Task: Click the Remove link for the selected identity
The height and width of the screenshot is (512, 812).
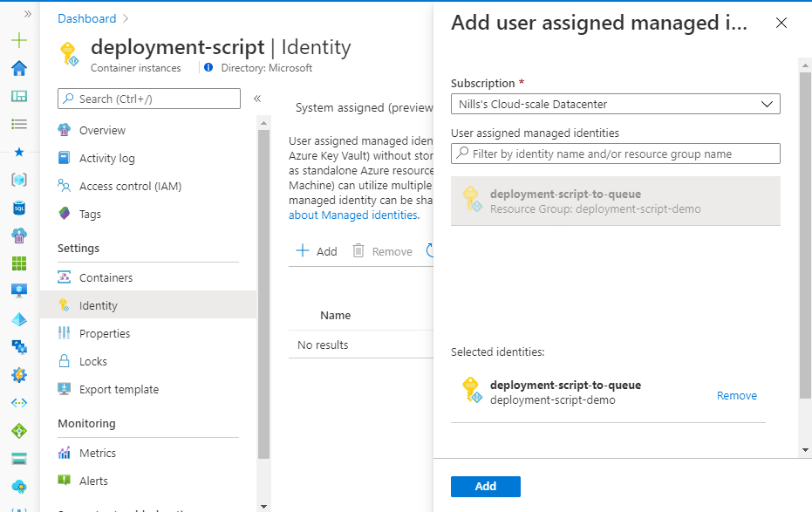Action: point(736,395)
